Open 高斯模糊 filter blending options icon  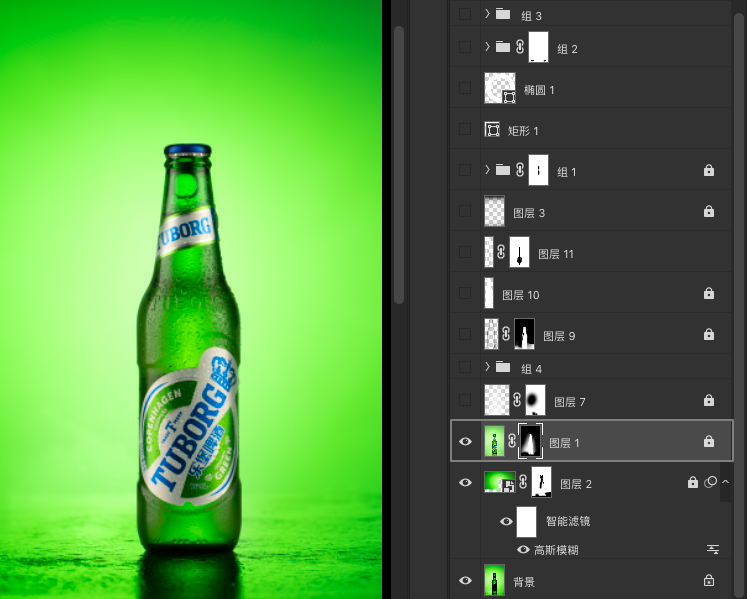click(x=713, y=549)
